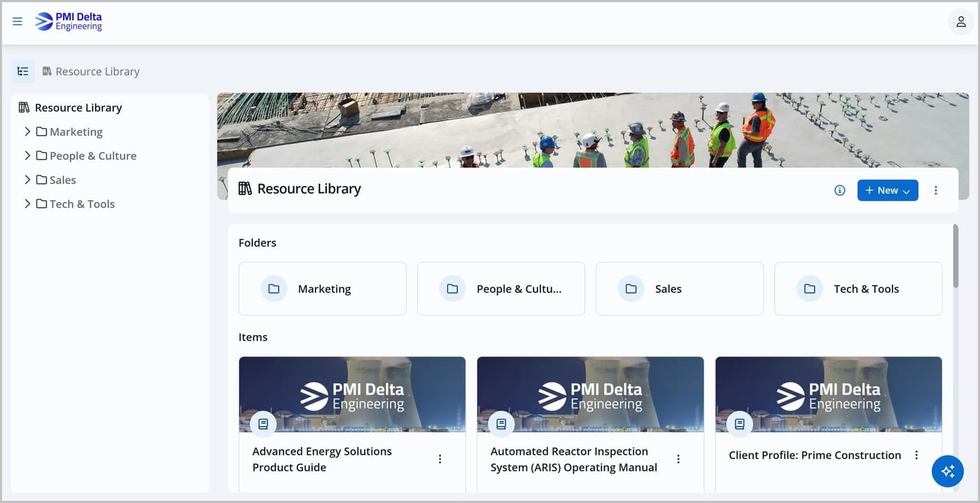Click the Tech & Tools card folder icon
Screen dimensions: 980x503
coord(809,289)
